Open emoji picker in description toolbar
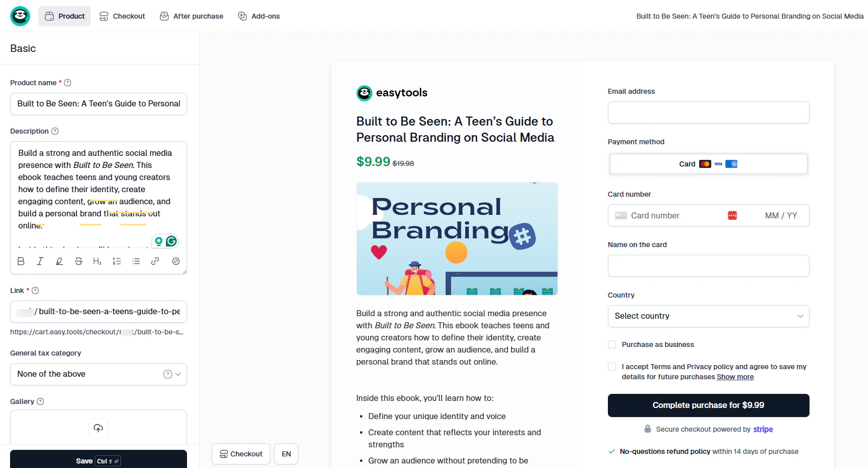The image size is (868, 468). [176, 261]
